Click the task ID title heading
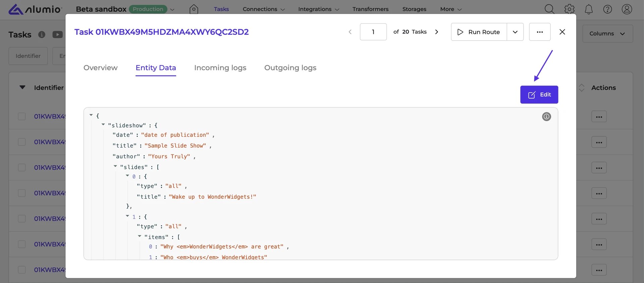Image resolution: width=644 pixels, height=283 pixels. coord(161,32)
